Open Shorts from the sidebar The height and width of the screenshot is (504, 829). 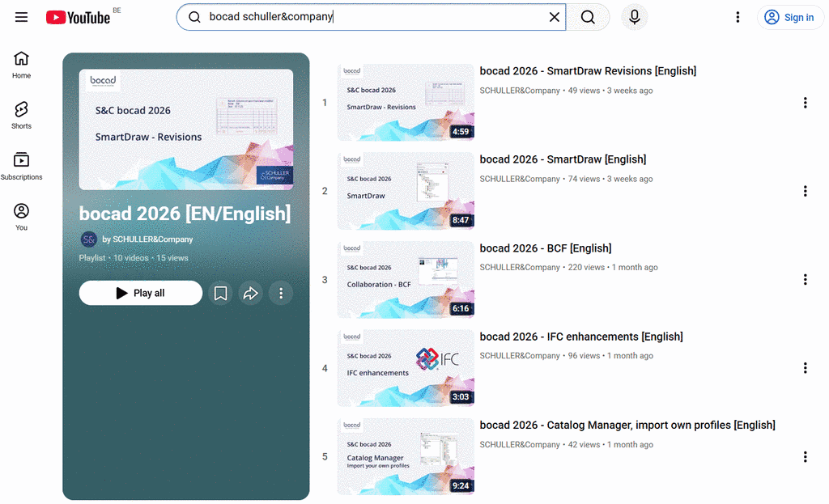coord(22,116)
